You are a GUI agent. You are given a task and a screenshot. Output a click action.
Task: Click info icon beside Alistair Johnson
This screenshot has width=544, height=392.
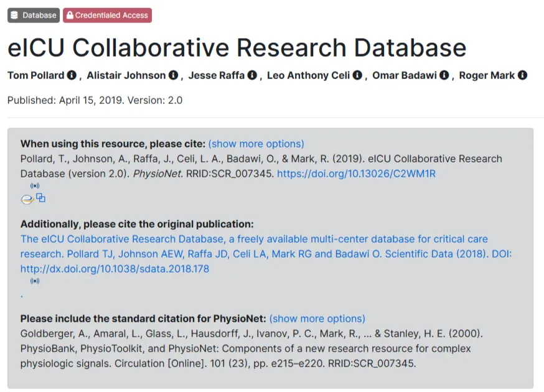coord(173,75)
